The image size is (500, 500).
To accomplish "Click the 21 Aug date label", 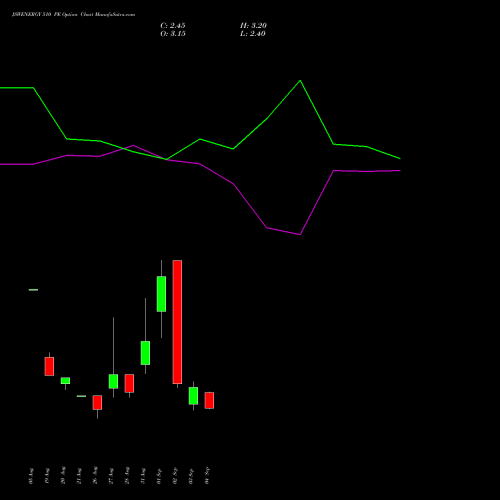I will 79,476.
